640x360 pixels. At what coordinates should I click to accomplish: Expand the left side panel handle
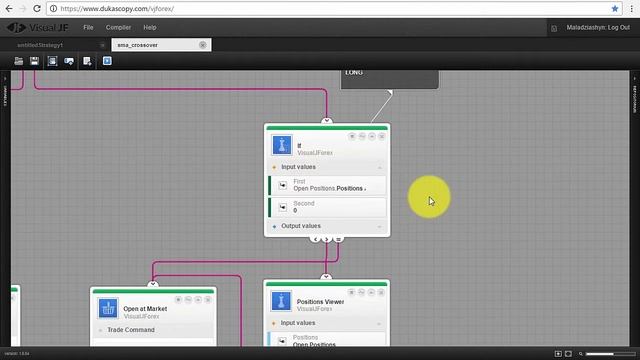click(x=5, y=92)
